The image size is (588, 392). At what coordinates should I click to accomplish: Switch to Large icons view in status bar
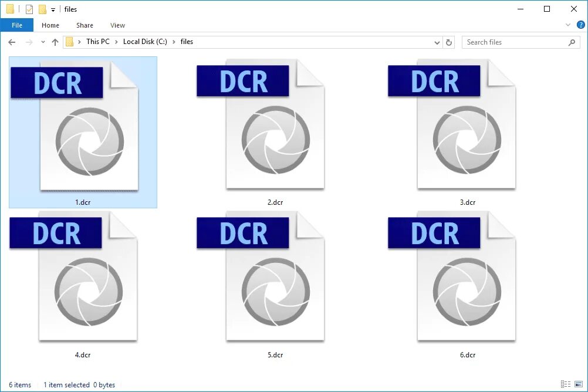click(579, 384)
